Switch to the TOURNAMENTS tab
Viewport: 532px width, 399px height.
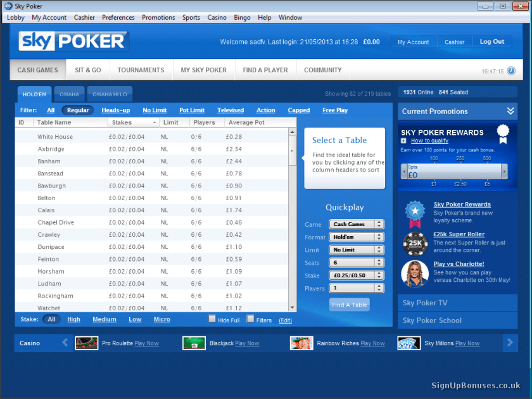[141, 70]
